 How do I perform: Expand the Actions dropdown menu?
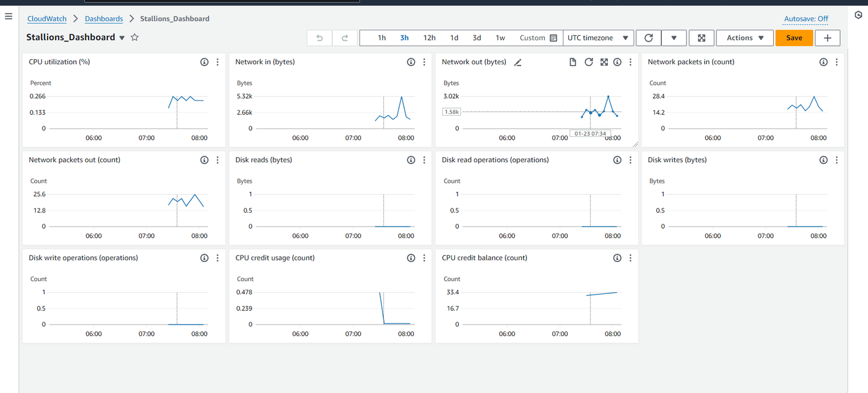(745, 38)
